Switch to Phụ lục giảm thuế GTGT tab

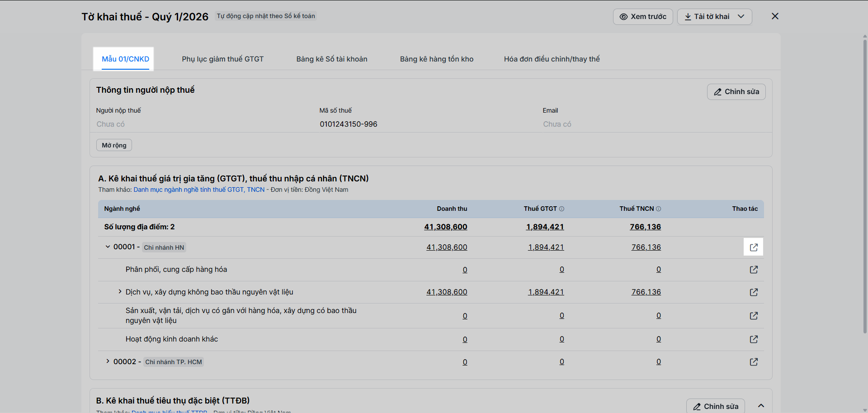[222, 59]
